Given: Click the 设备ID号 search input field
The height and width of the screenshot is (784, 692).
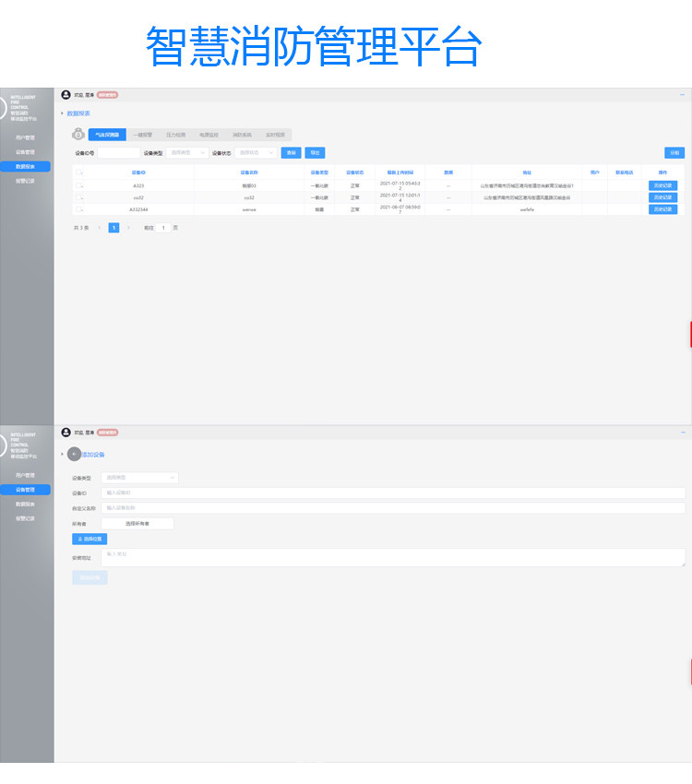Looking at the screenshot, I should tap(119, 152).
